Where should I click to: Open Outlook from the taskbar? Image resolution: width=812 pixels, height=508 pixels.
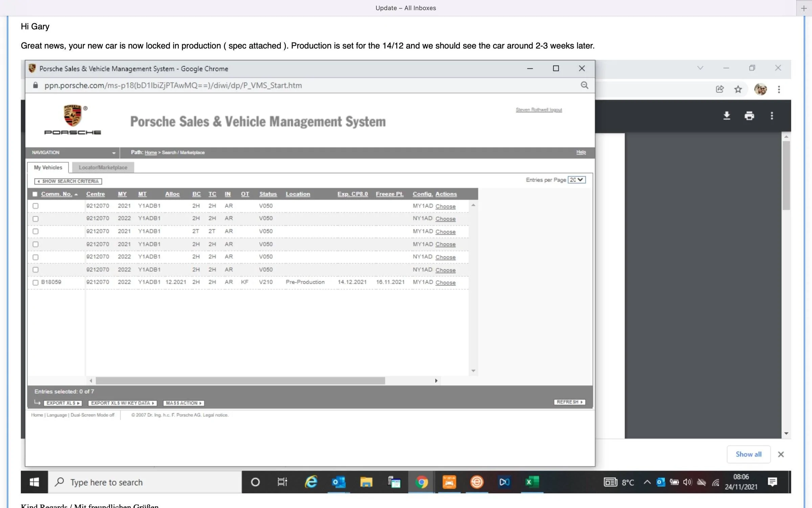(338, 482)
